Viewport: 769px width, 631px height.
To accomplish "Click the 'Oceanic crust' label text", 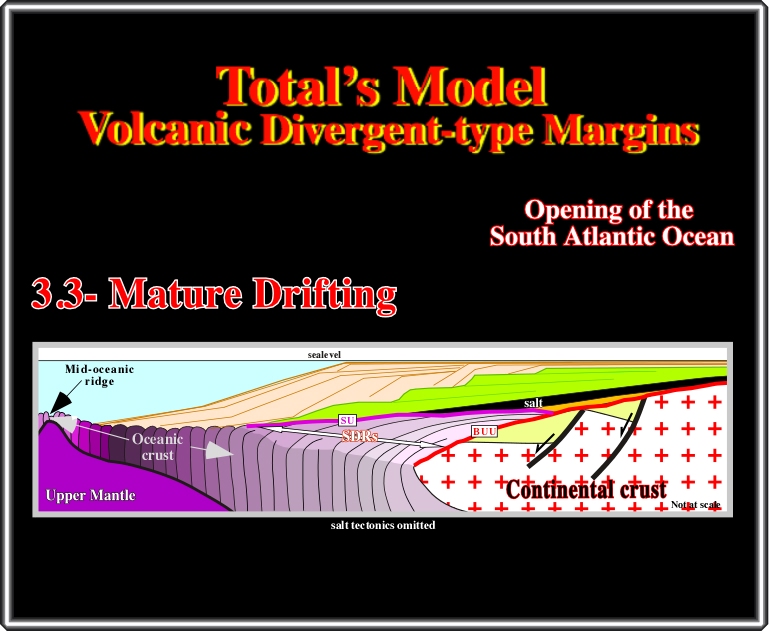I will tap(157, 446).
